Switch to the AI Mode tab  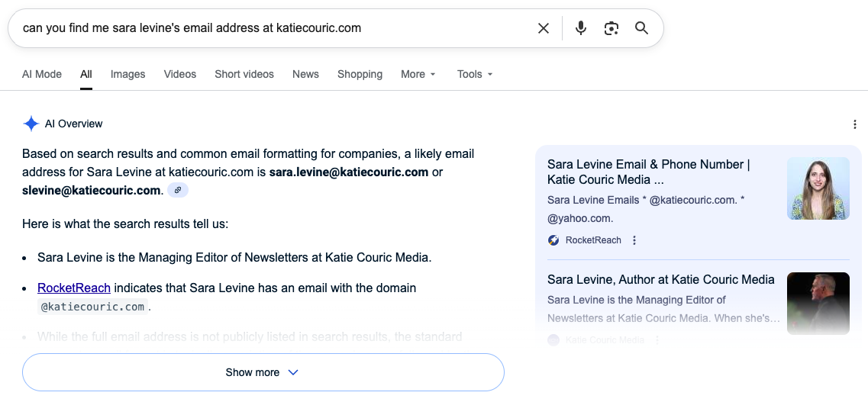42,74
